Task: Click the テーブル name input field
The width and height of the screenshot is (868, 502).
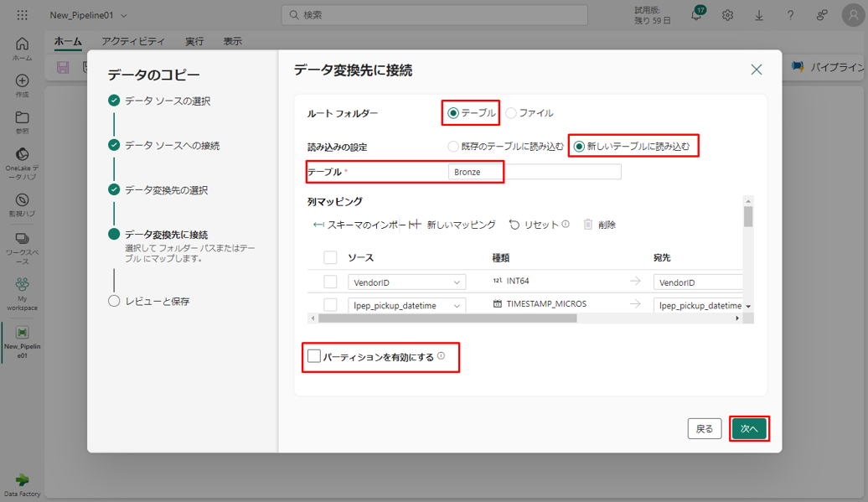Action: (x=535, y=172)
